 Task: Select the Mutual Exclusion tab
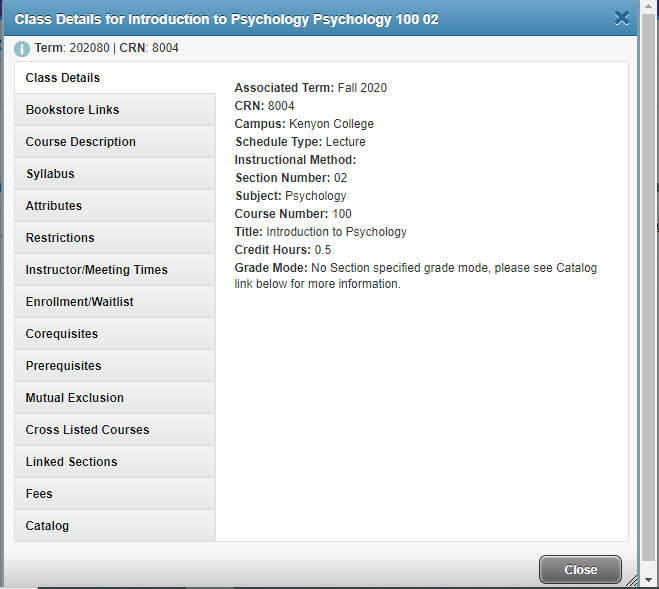(115, 397)
